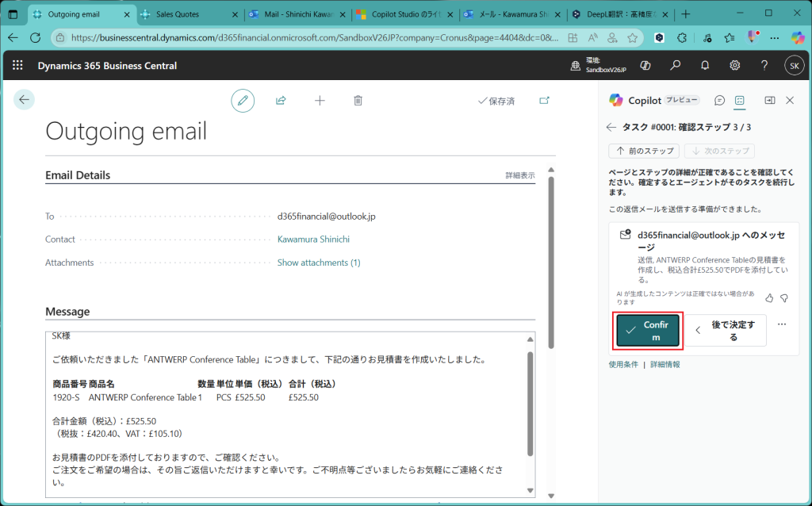This screenshot has height=506, width=812.
Task: Collapse the Message section heading
Action: click(67, 311)
